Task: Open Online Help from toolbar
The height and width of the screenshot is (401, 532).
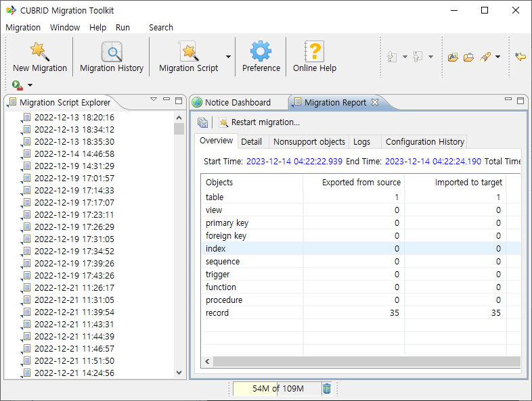Action: pos(314,52)
